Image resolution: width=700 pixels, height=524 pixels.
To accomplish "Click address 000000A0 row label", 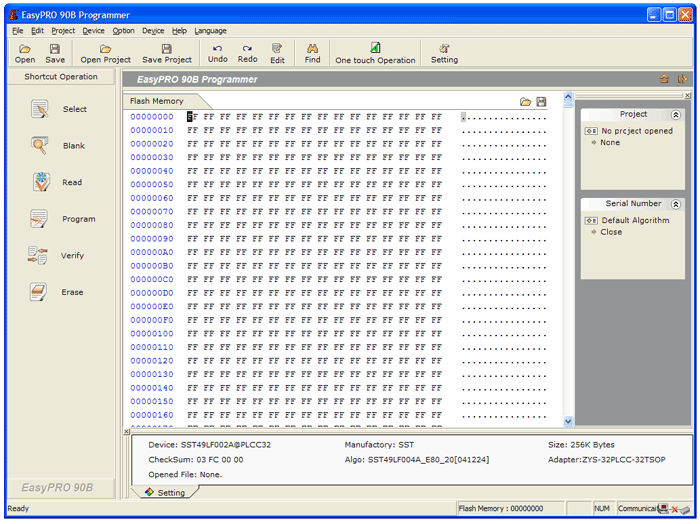I will point(152,252).
